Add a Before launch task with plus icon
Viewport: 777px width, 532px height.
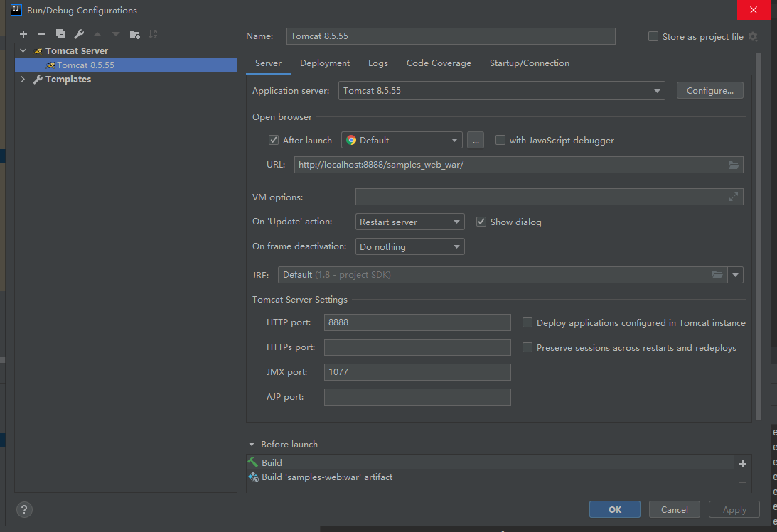(x=743, y=464)
